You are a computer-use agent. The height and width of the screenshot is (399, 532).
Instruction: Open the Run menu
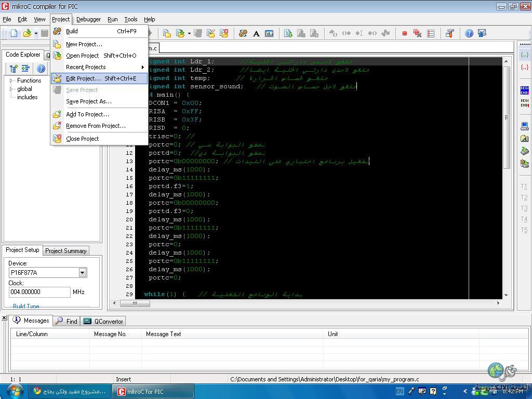click(113, 19)
